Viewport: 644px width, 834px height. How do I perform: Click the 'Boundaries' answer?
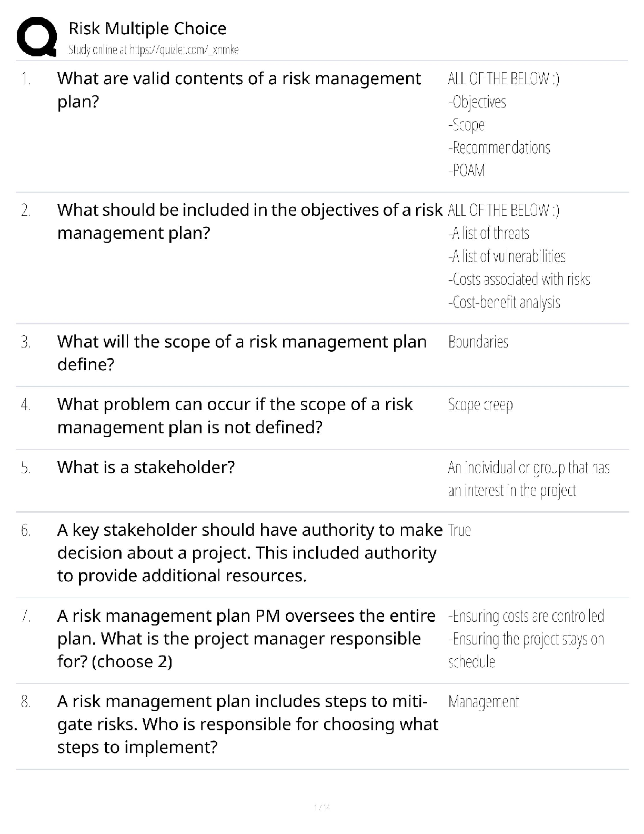[478, 342]
